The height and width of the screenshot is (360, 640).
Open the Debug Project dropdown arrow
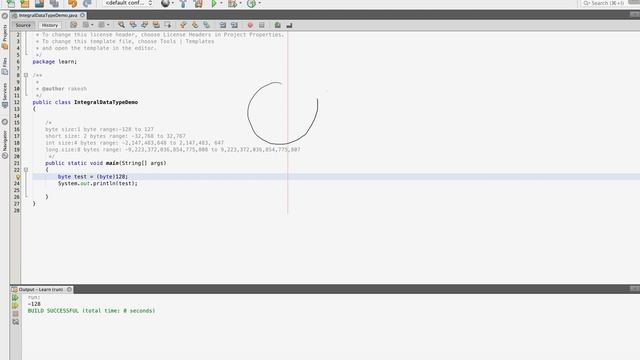click(240, 3)
